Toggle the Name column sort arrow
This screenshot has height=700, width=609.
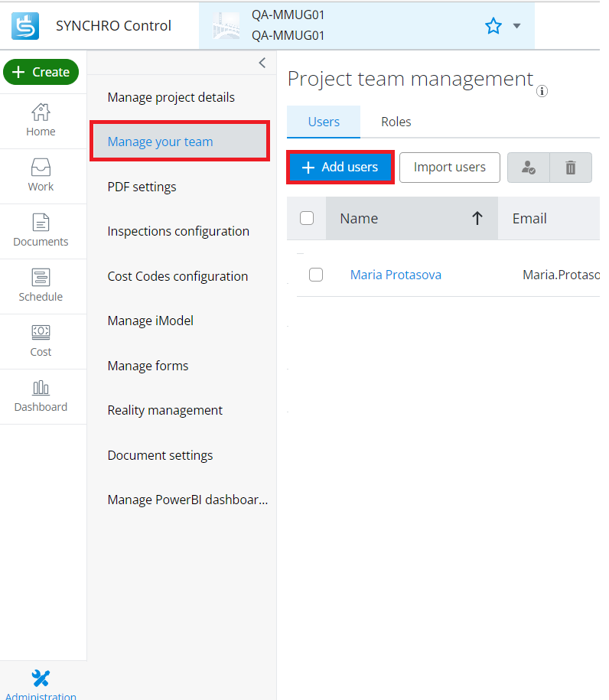click(478, 218)
